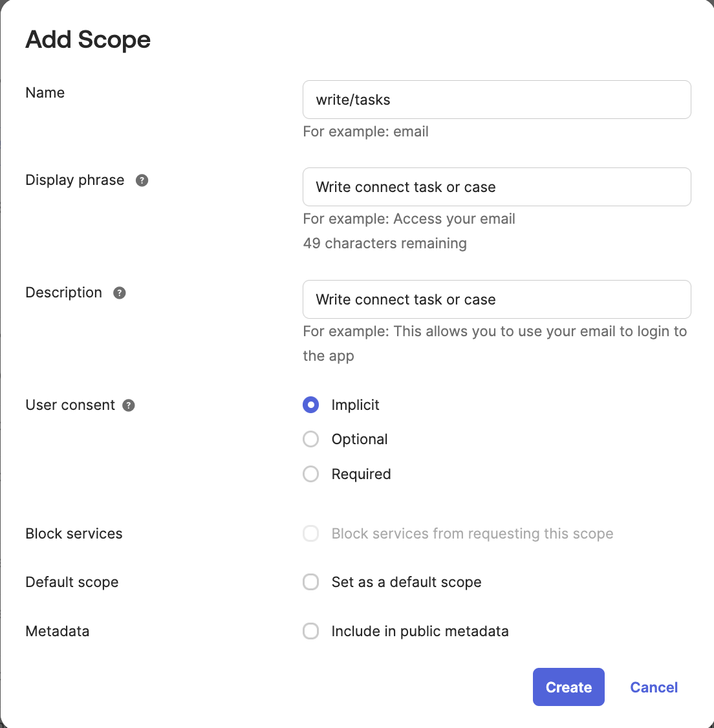This screenshot has width=714, height=728.
Task: Check Include in public metadata
Action: click(311, 631)
